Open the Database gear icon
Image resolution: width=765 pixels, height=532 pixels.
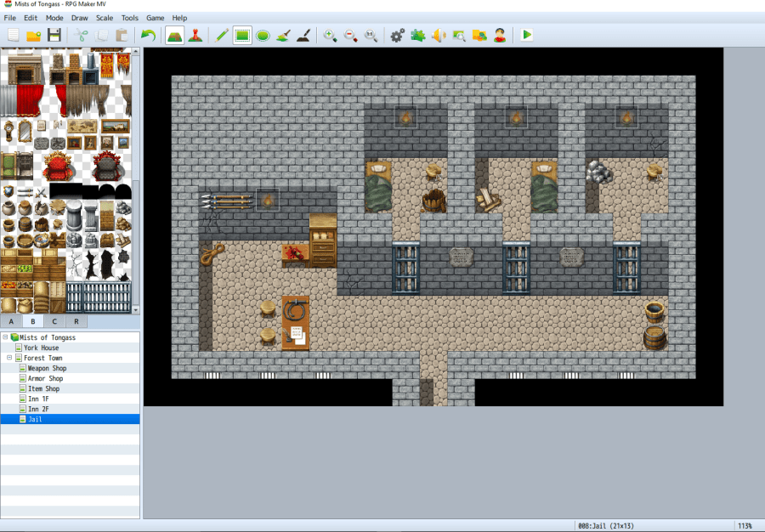point(397,35)
